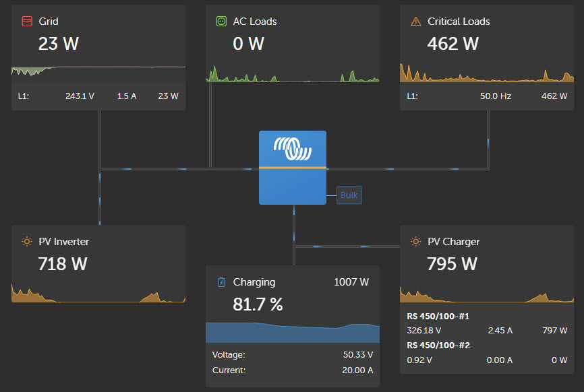Open the AC Loads card
Screen dimensions: 584x392
click(x=293, y=44)
